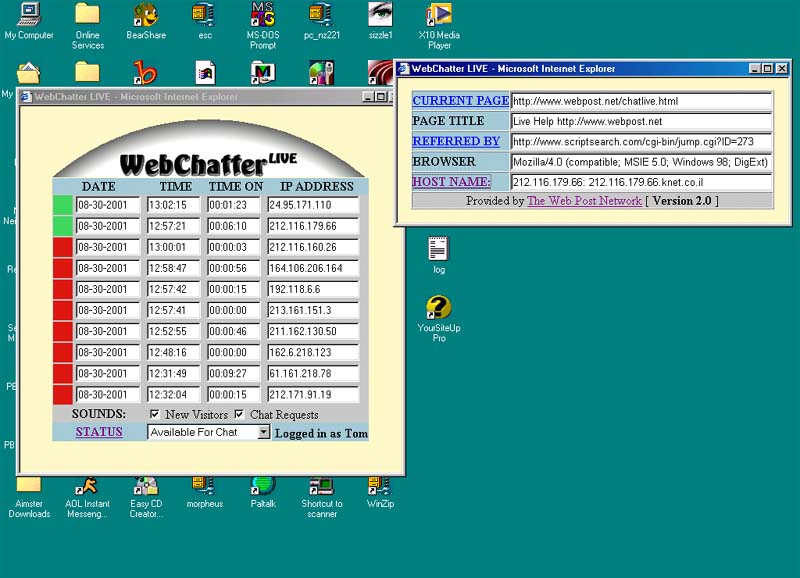800x578 pixels.
Task: Click the IP address field 61.161.218.78
Action: (x=313, y=373)
